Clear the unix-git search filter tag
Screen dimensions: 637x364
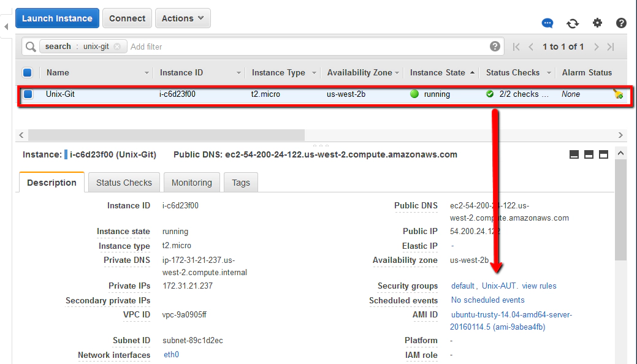(x=117, y=47)
